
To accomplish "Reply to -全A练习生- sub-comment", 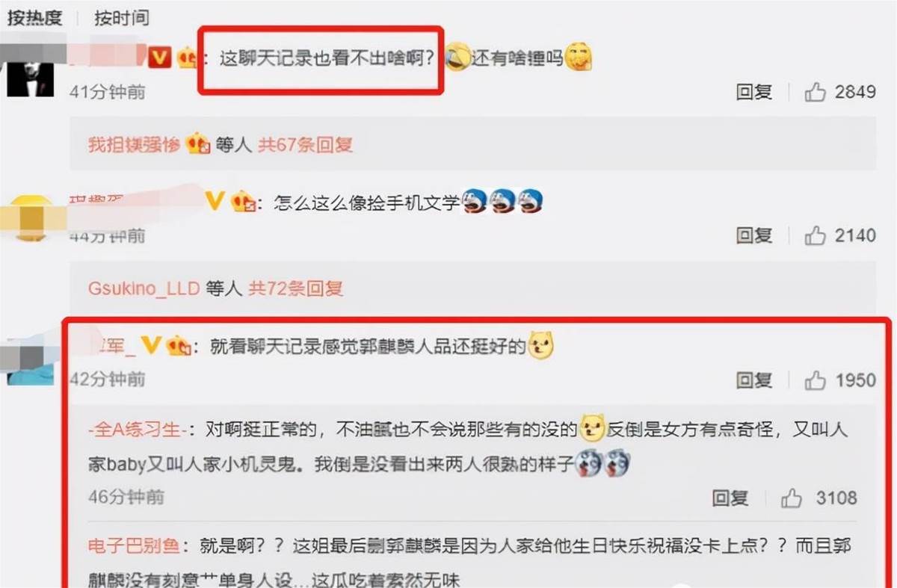I will (730, 498).
